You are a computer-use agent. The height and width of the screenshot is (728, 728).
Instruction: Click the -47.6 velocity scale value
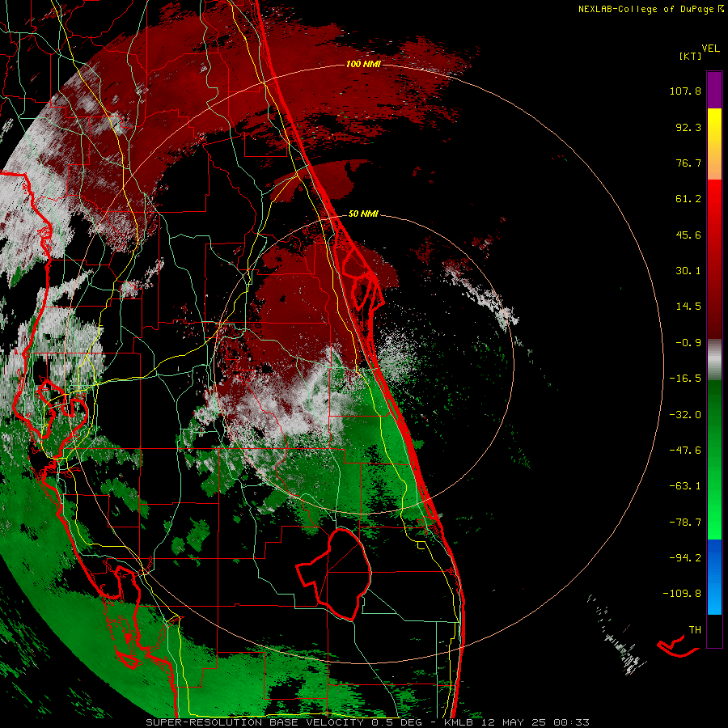click(x=685, y=451)
